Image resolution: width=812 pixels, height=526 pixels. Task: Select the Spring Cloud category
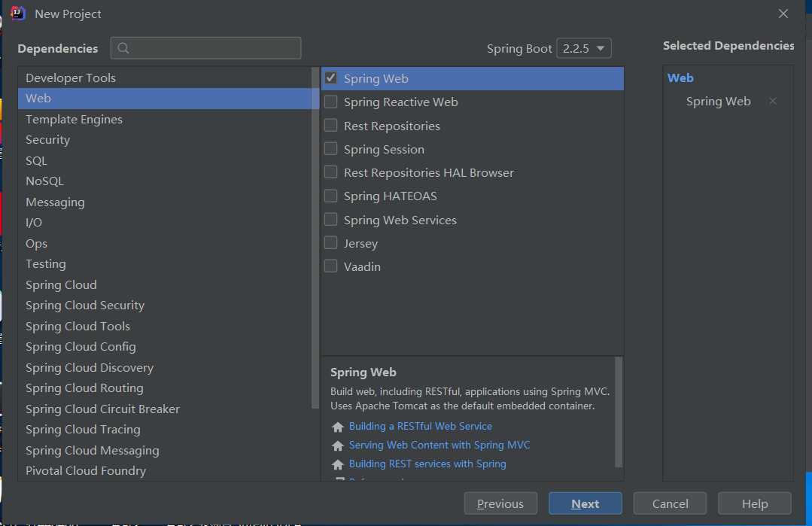(x=165, y=284)
